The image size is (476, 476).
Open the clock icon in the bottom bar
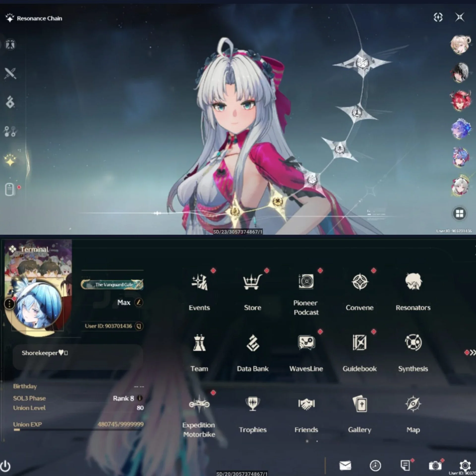pyautogui.click(x=375, y=465)
